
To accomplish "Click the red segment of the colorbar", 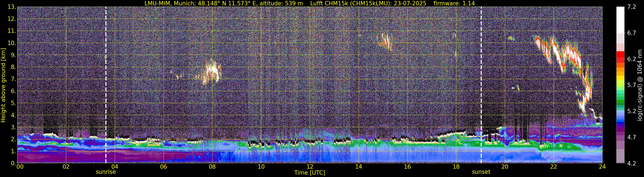I will tap(620, 55).
